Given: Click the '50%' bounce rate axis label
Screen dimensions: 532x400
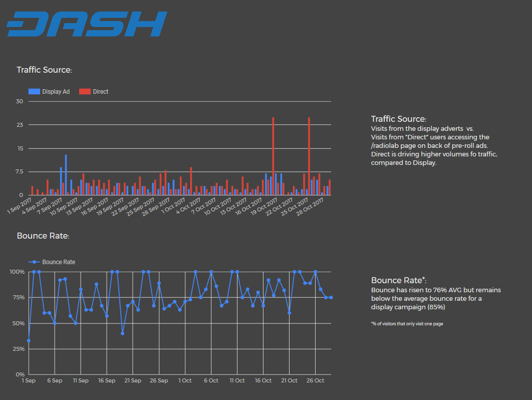Looking at the screenshot, I should pyautogui.click(x=19, y=324).
